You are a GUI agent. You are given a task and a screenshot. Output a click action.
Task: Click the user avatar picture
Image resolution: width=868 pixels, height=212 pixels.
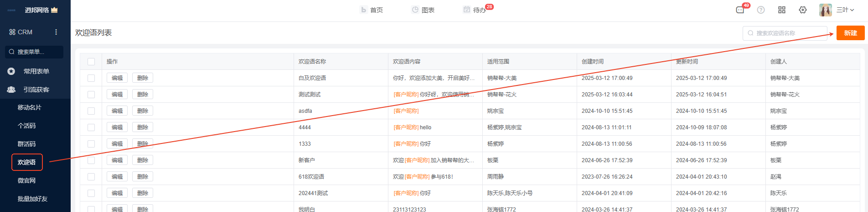(825, 10)
